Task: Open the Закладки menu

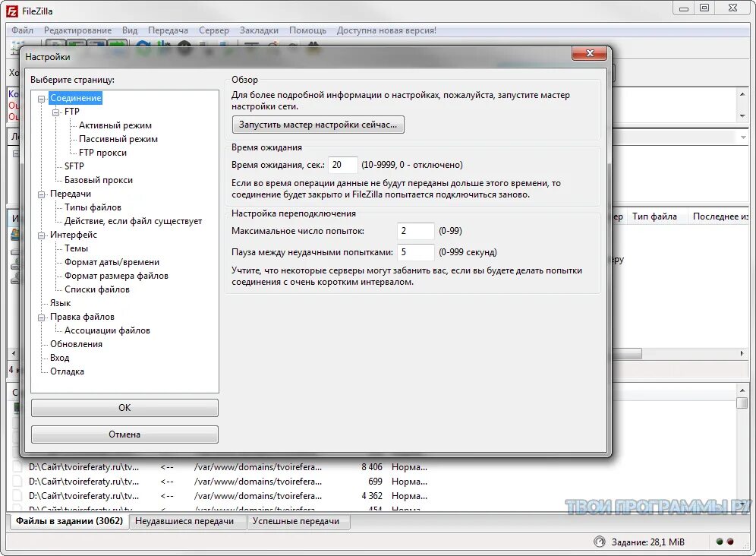Action: pos(259,30)
